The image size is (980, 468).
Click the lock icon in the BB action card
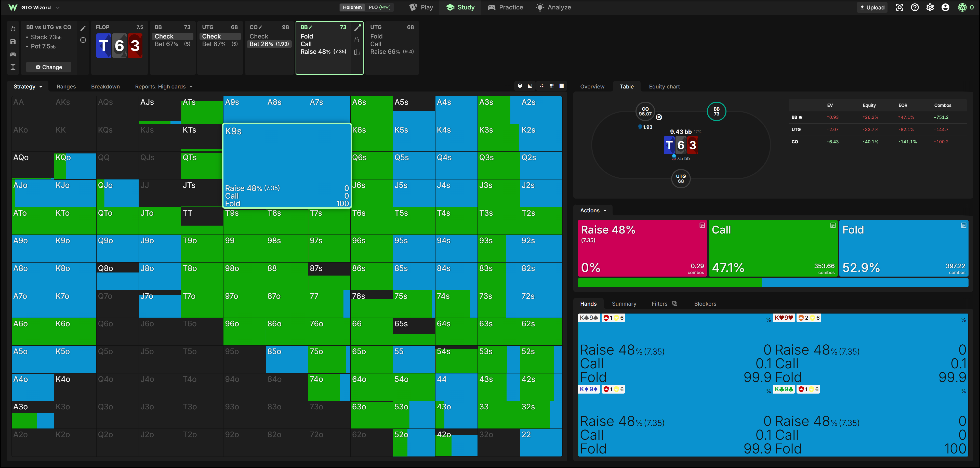tap(356, 40)
